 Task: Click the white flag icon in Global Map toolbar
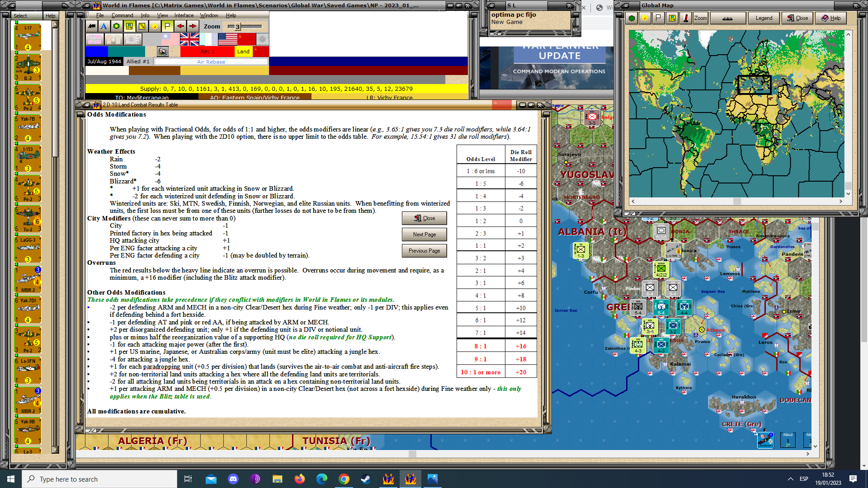(658, 18)
